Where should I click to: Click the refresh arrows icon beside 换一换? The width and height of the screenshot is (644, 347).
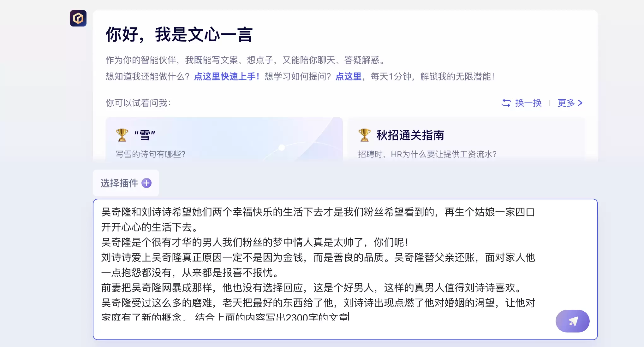click(x=506, y=103)
